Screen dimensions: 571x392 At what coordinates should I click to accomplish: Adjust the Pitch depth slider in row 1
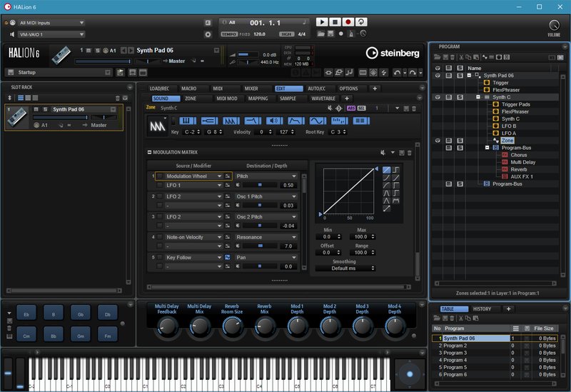259,185
